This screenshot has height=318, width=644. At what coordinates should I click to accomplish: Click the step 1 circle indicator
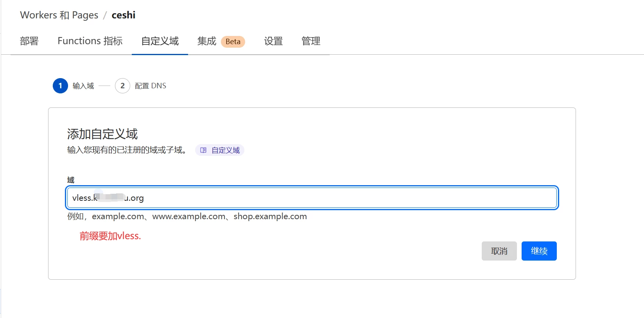tap(60, 86)
